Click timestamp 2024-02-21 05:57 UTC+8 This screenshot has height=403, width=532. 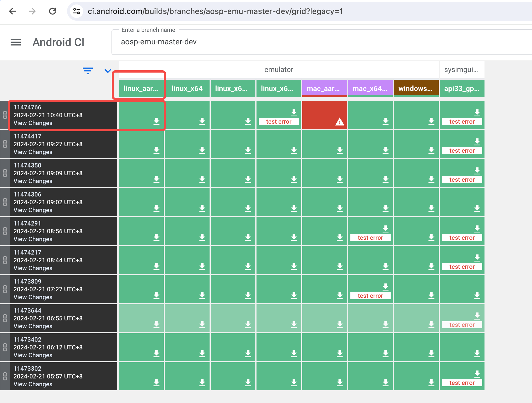point(48,376)
